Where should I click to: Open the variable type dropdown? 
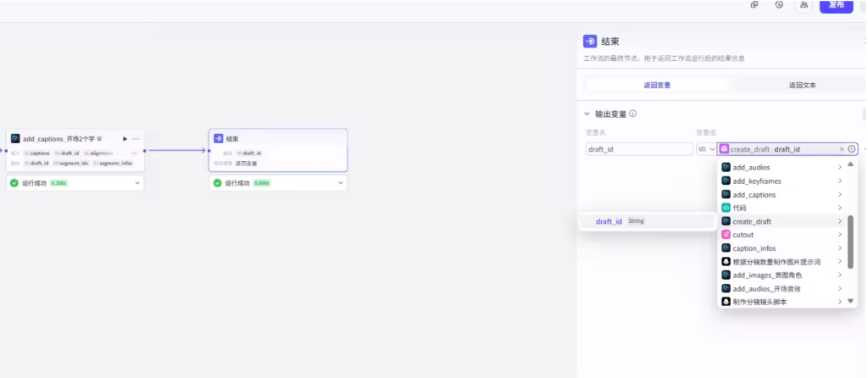pos(706,149)
